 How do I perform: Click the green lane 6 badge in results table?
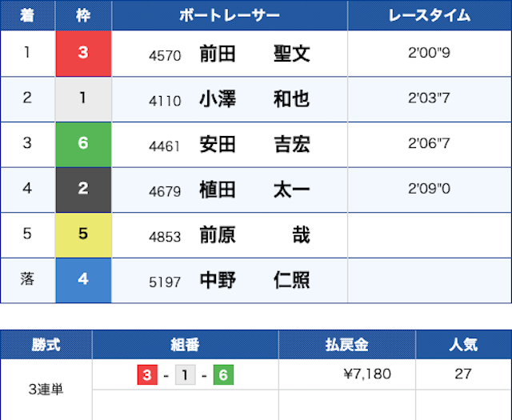pos(83,144)
